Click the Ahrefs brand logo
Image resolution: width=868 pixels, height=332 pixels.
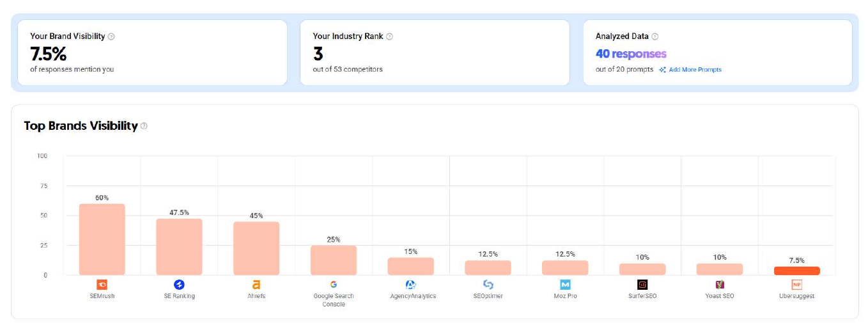[x=256, y=285]
